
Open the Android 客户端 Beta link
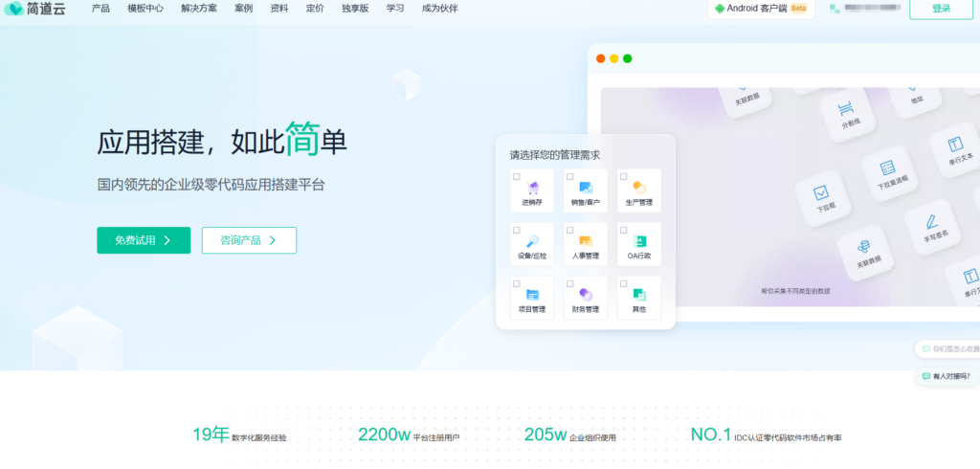[761, 9]
